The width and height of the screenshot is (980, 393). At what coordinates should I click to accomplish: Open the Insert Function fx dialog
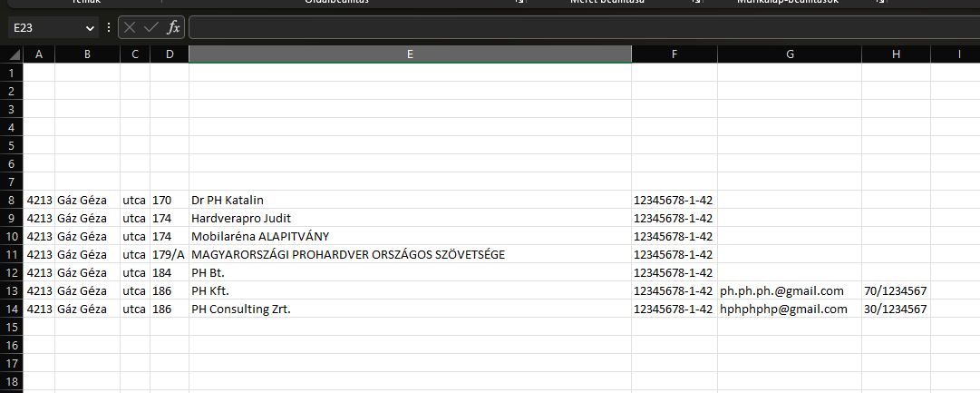(x=173, y=27)
